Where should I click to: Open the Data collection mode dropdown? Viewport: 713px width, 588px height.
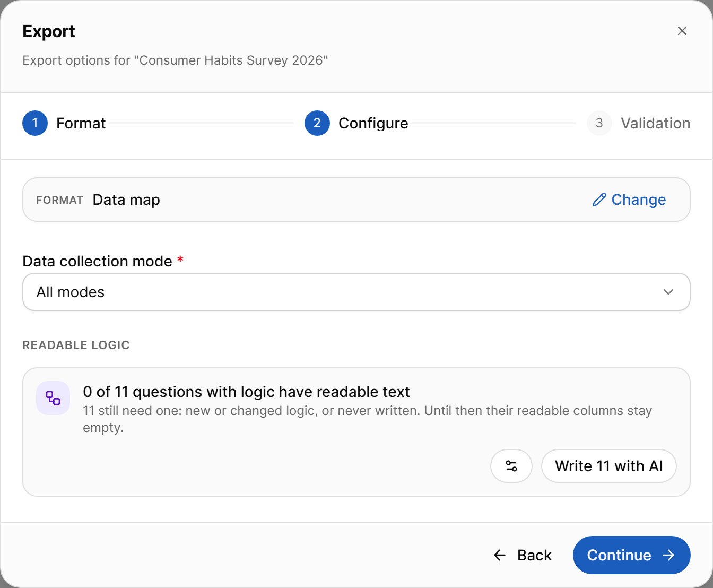pos(356,292)
